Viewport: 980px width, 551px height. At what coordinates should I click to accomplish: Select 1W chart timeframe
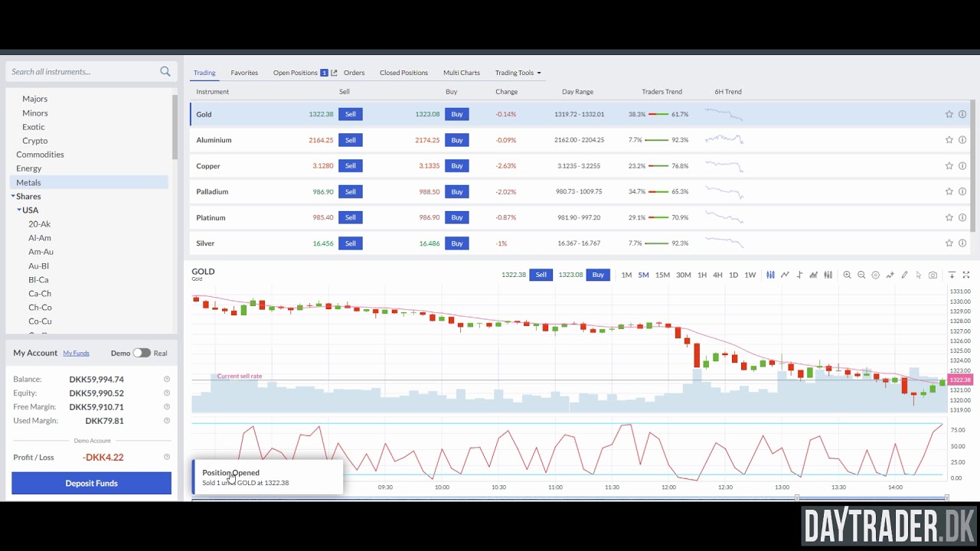750,275
